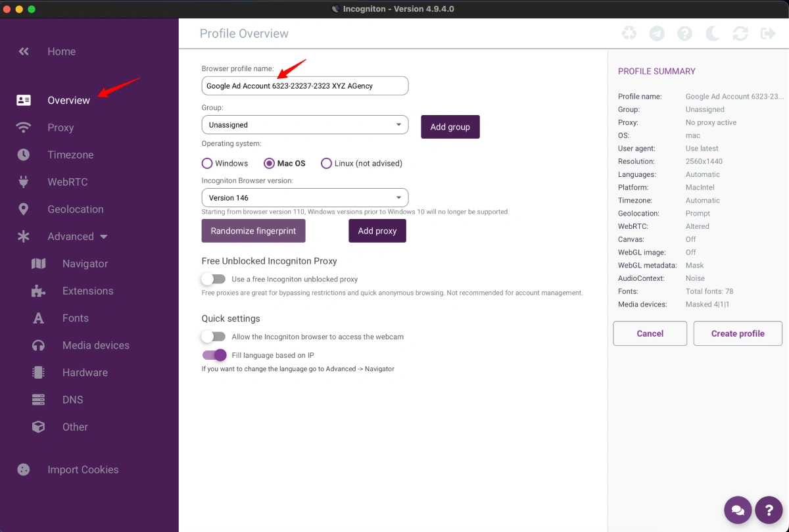
Task: Go to Home in the sidebar
Action: click(61, 51)
